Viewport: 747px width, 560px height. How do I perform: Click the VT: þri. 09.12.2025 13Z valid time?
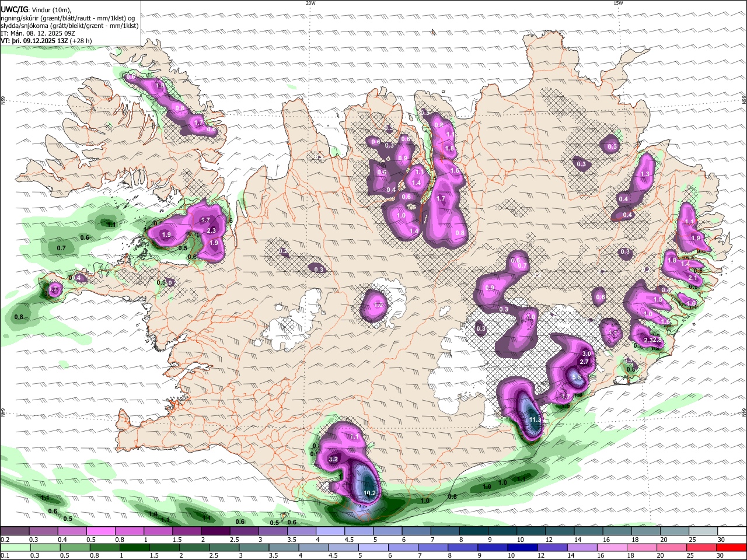(x=46, y=41)
